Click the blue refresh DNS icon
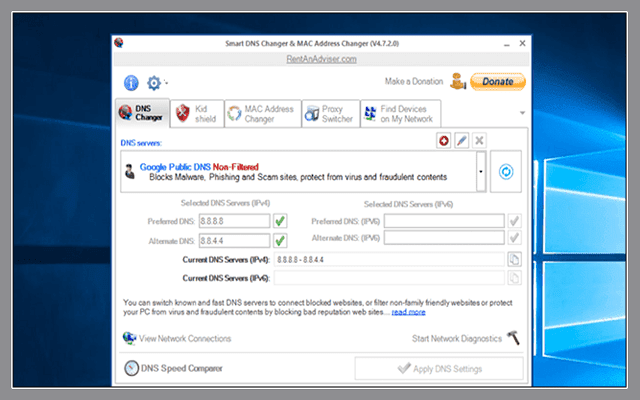640x400 pixels. pyautogui.click(x=506, y=171)
